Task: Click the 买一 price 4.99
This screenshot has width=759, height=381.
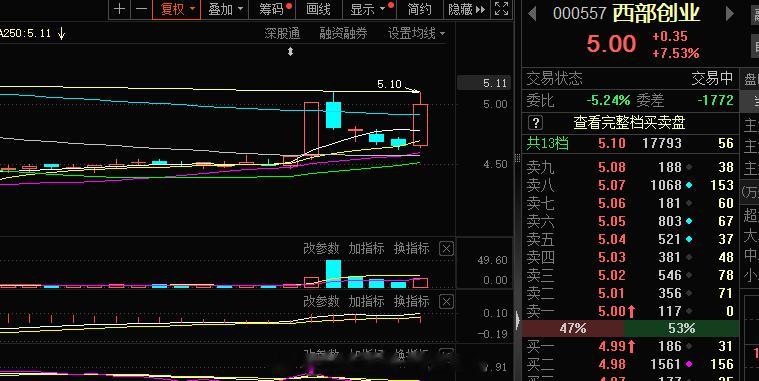Action: pos(612,346)
